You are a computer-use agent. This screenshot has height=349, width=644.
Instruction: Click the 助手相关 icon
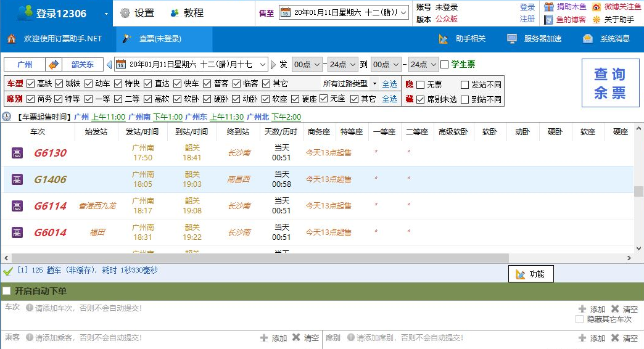coord(443,39)
